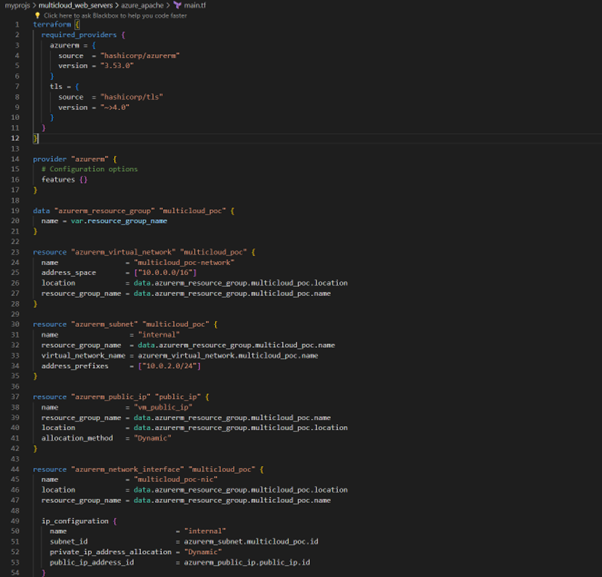Click the lightbulb icon beside Blackbox hint
The width and height of the screenshot is (602, 577).
click(38, 15)
